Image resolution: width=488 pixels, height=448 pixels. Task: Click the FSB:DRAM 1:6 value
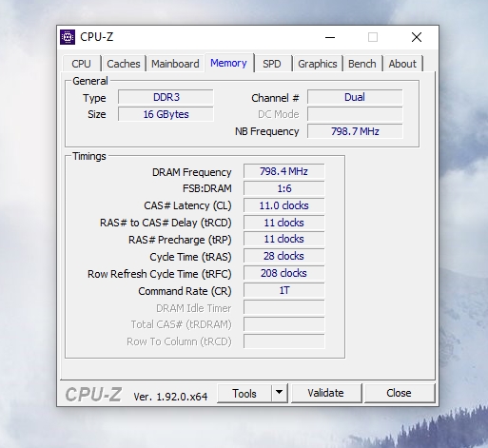[284, 188]
